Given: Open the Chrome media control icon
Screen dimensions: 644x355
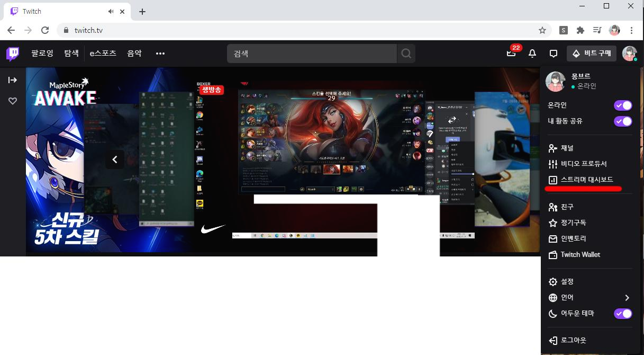Looking at the screenshot, I should 597,30.
